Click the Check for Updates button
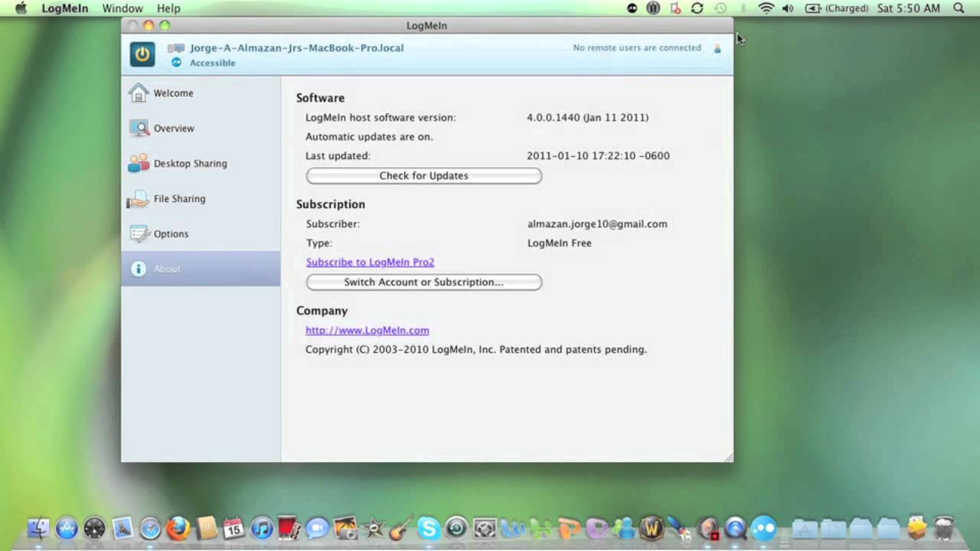 coord(424,176)
